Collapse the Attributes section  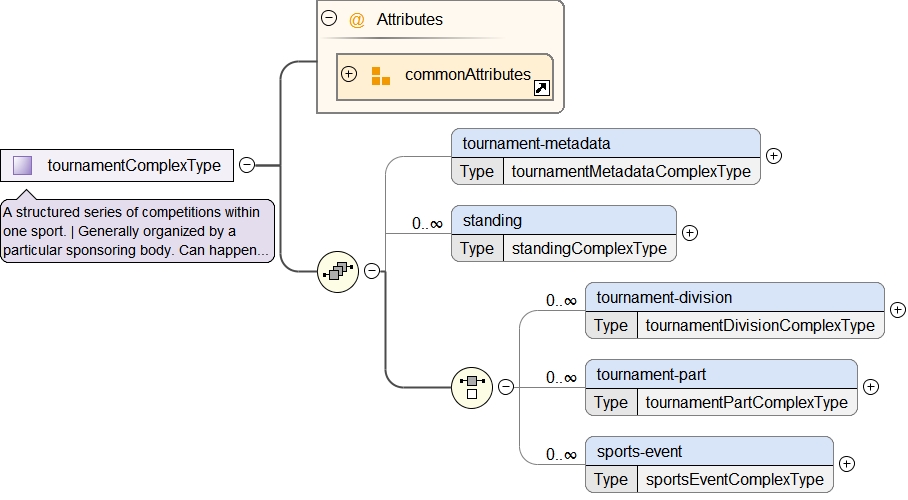coord(328,19)
